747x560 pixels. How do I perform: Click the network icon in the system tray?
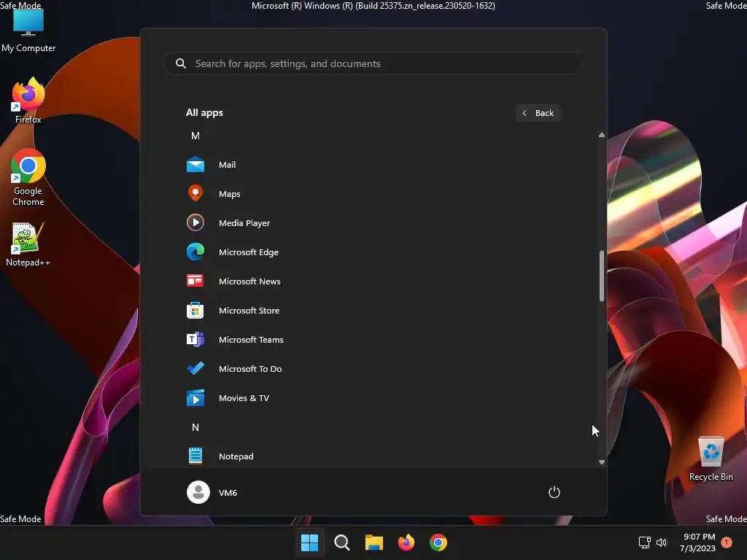[645, 542]
